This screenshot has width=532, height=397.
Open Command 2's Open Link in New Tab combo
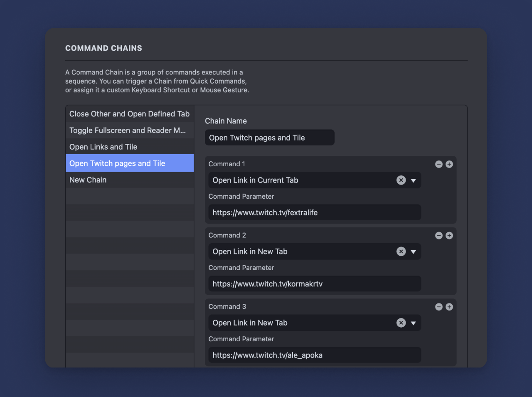coord(315,252)
